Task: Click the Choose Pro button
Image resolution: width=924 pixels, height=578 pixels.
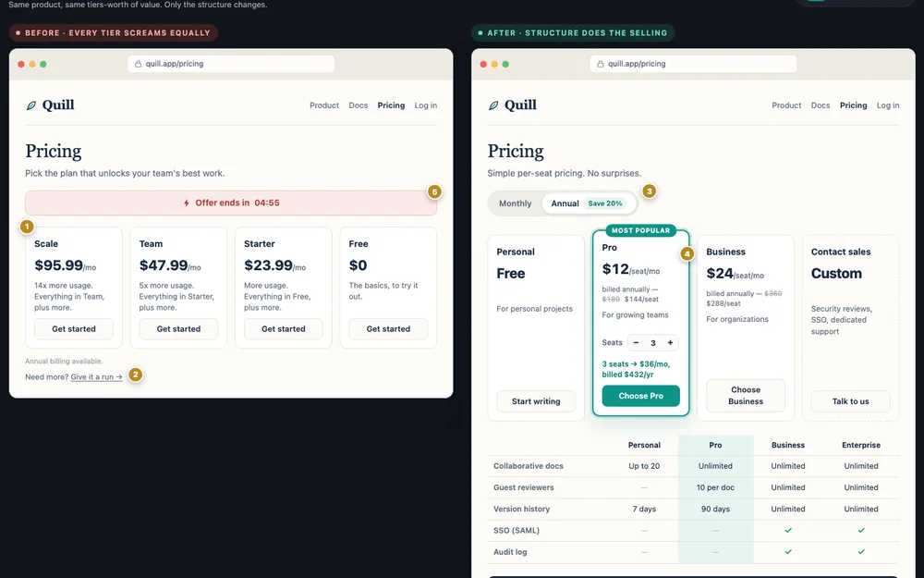Action: click(x=640, y=396)
